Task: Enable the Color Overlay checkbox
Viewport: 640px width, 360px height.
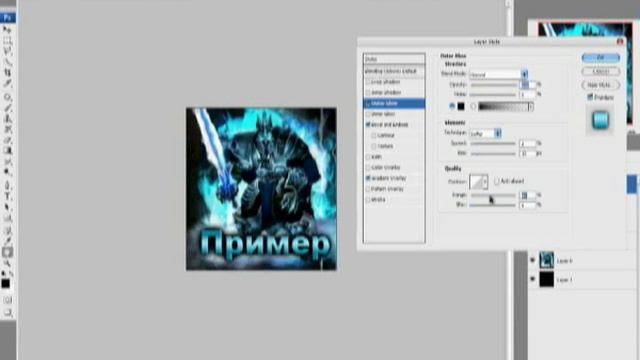Action: (368, 167)
